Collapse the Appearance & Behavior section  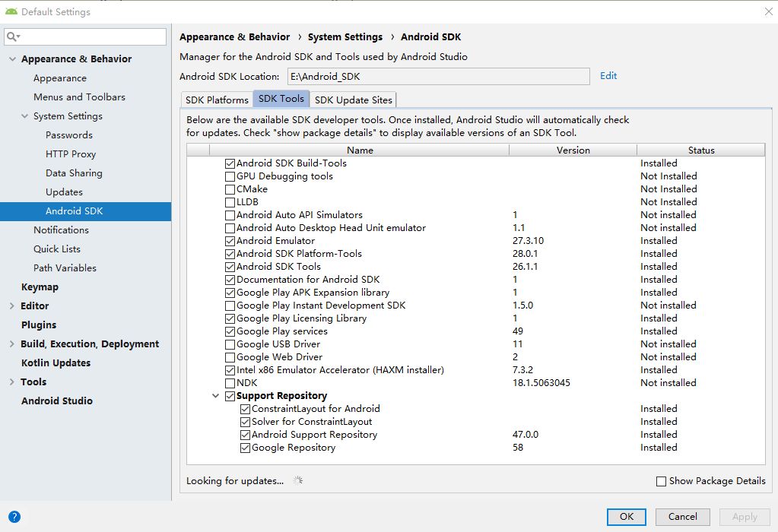(x=12, y=59)
